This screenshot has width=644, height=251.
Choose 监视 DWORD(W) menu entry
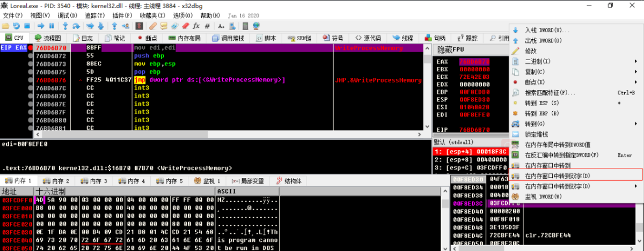[x=575, y=197]
